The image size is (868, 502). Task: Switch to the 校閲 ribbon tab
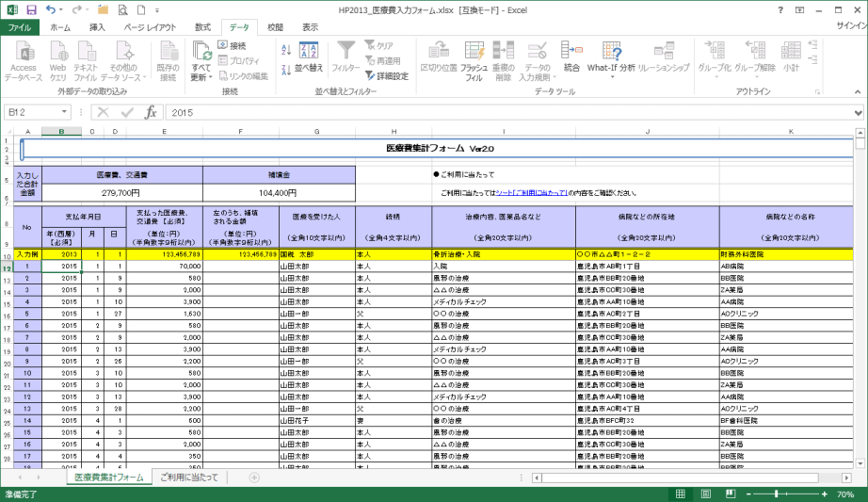click(274, 27)
